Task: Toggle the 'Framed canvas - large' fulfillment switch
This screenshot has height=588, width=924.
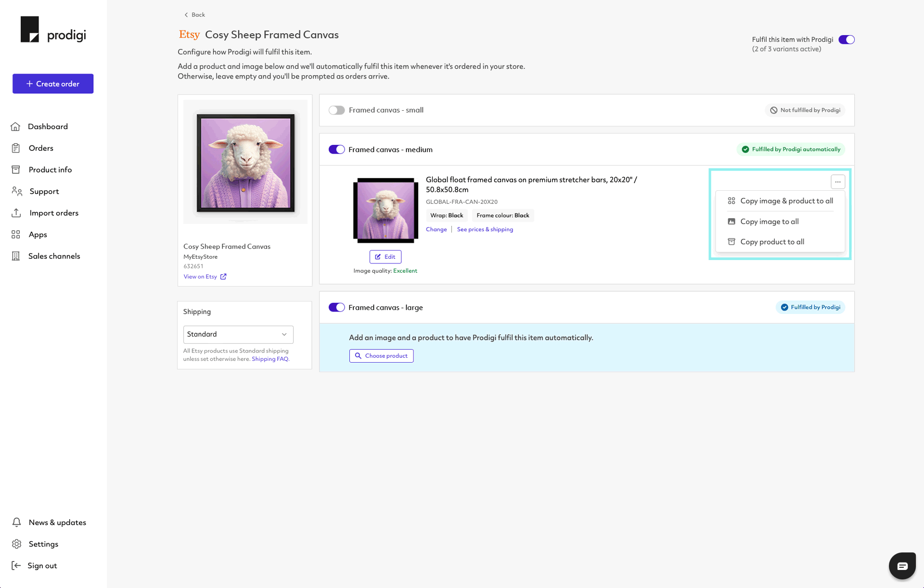Action: [336, 307]
